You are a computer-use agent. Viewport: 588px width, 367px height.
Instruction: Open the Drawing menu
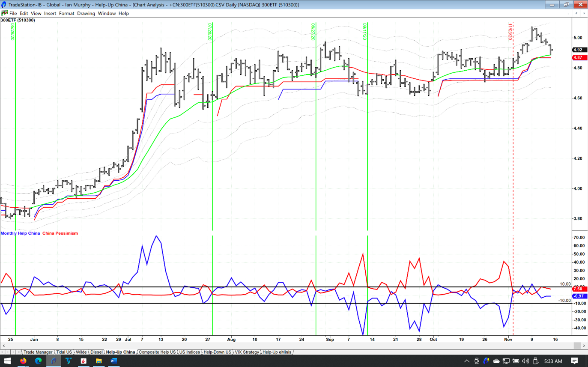point(86,13)
